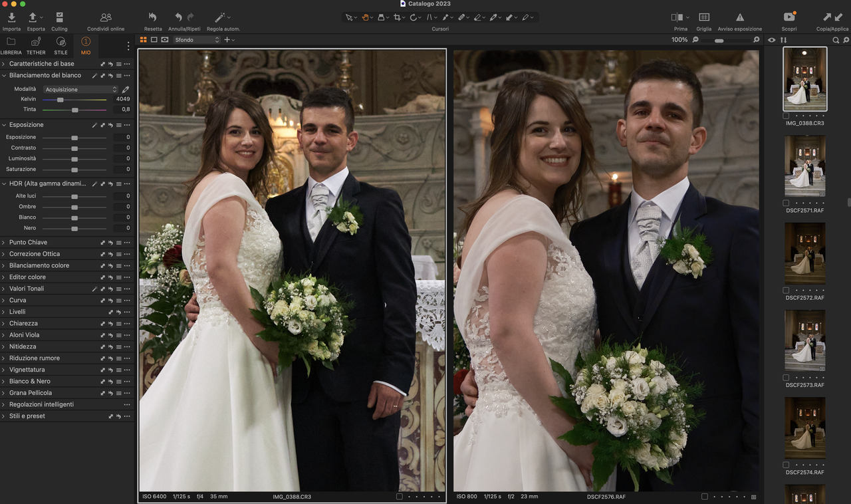Click the plus add layer button
The width and height of the screenshot is (851, 504).
click(227, 40)
